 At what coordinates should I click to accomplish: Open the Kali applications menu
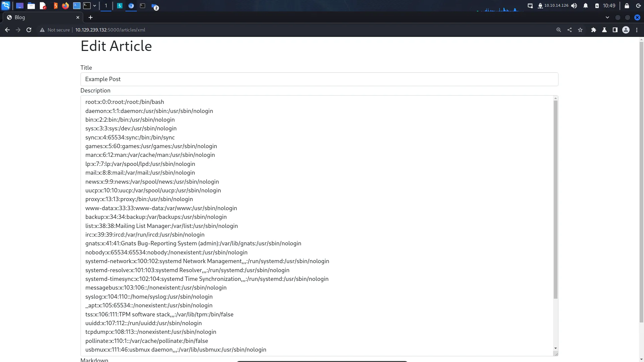pyautogui.click(x=6, y=6)
